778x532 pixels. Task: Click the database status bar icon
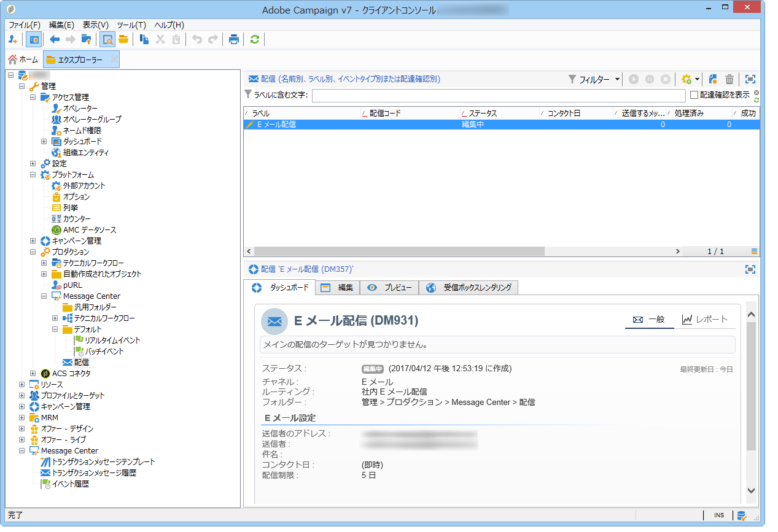(742, 515)
